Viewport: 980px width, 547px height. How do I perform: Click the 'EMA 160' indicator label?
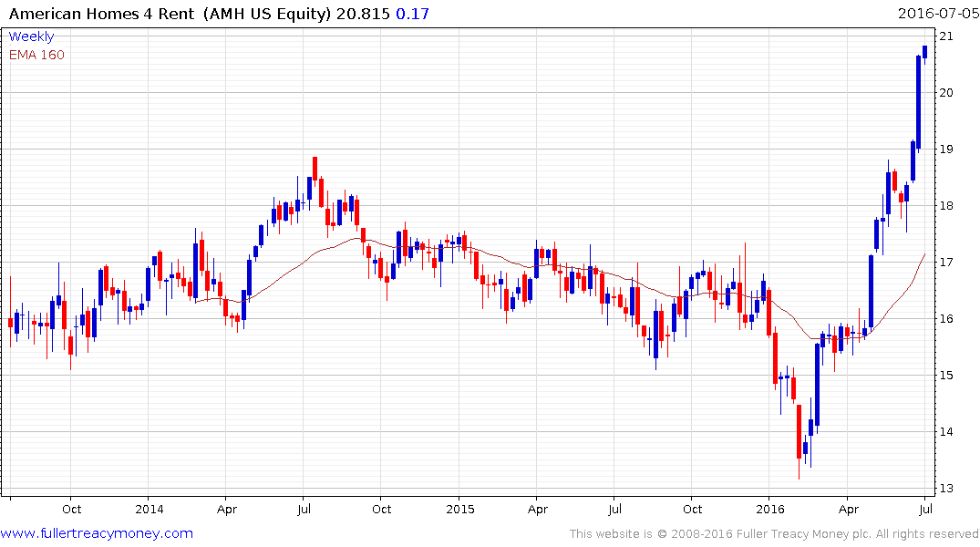pyautogui.click(x=36, y=55)
